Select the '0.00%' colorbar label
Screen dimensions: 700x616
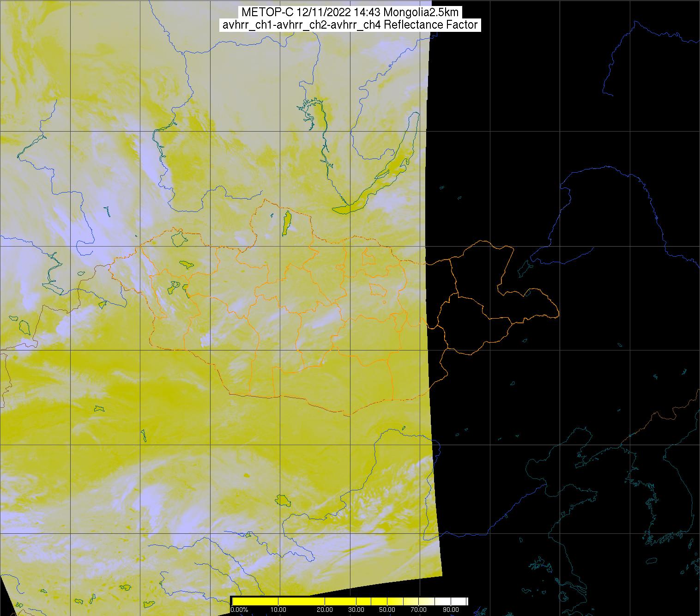239,610
